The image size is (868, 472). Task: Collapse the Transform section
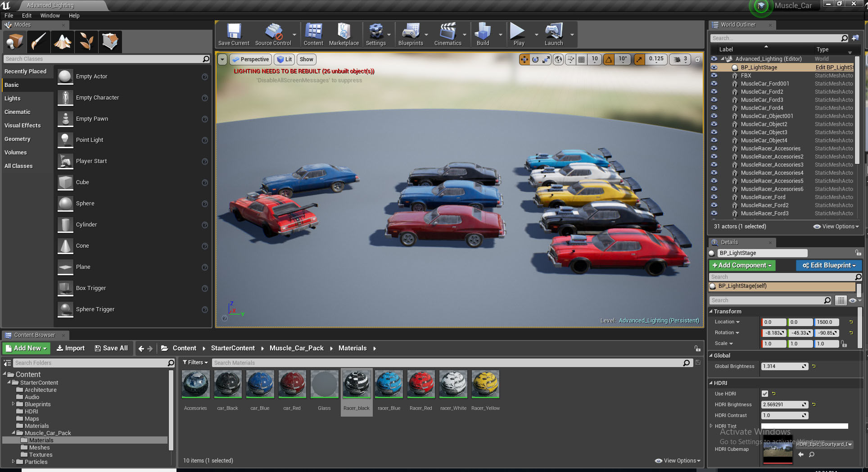point(711,312)
